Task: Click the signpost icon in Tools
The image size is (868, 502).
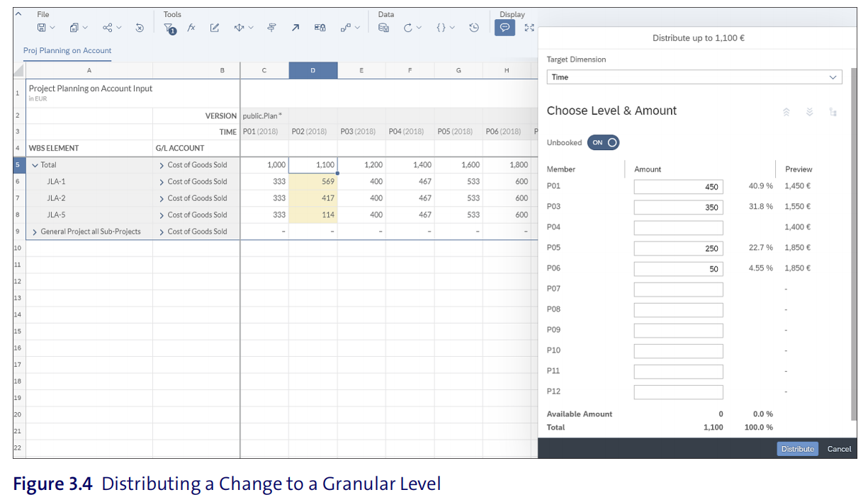Action: click(271, 28)
